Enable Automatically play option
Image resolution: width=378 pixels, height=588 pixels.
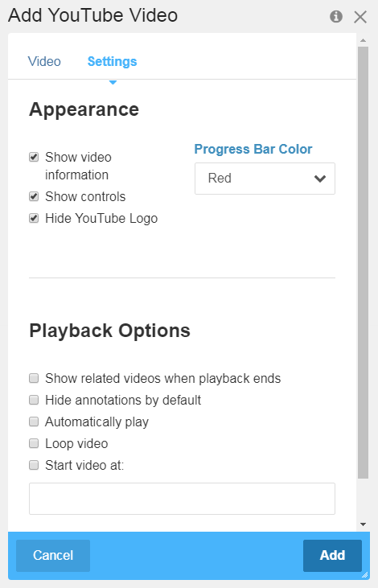[34, 421]
